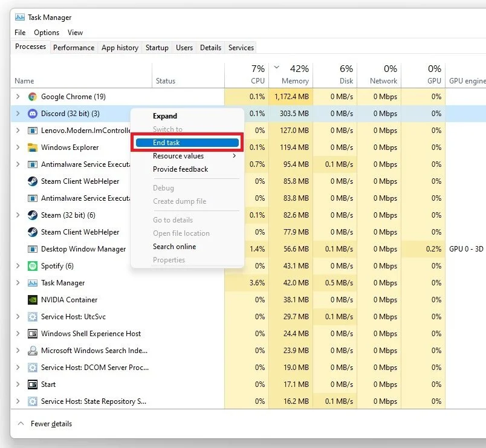The image size is (486, 448).
Task: Collapse view with Fewer details chevron
Action: click(x=21, y=423)
